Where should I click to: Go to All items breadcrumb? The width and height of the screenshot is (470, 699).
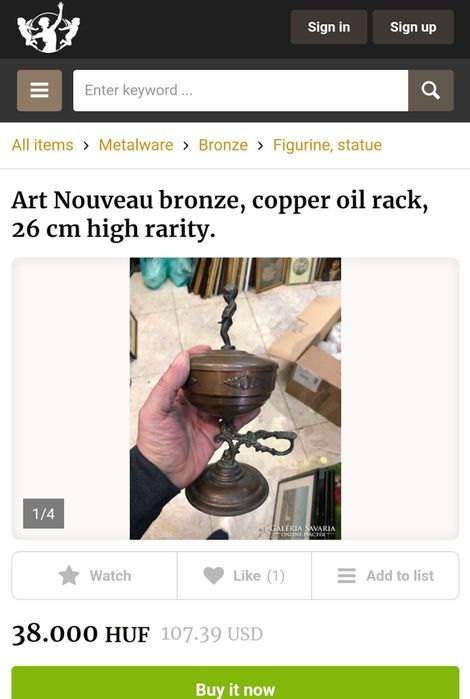(x=42, y=145)
